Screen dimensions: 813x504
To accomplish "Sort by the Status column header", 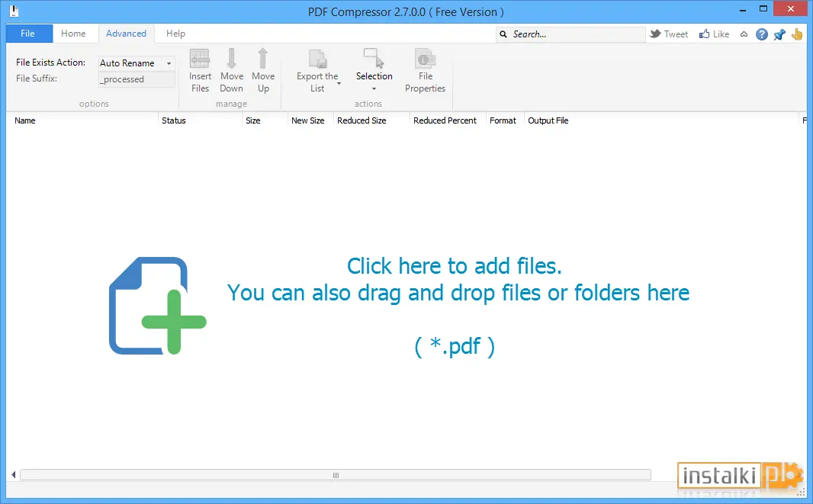I will [174, 120].
